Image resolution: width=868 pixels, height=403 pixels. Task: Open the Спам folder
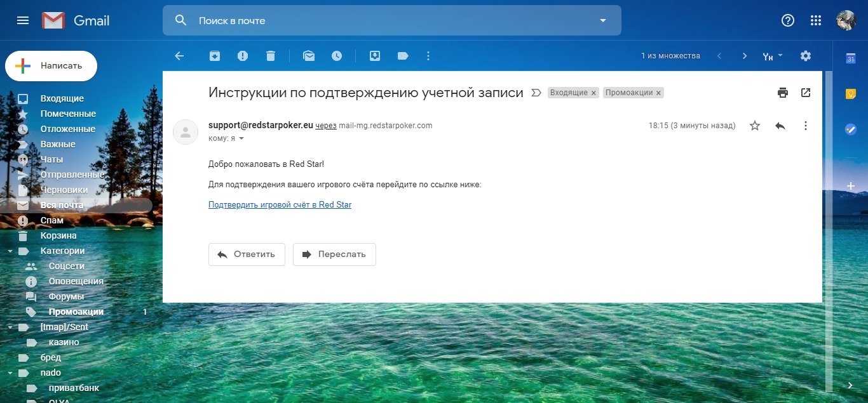52,220
